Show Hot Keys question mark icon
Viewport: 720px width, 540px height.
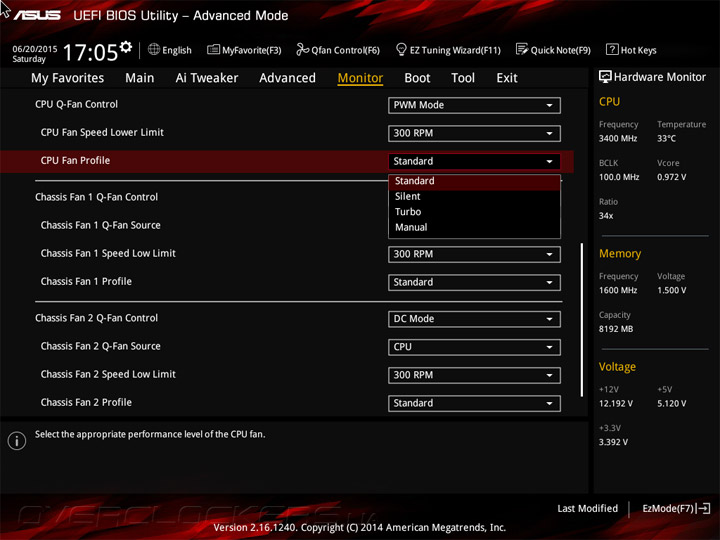612,50
